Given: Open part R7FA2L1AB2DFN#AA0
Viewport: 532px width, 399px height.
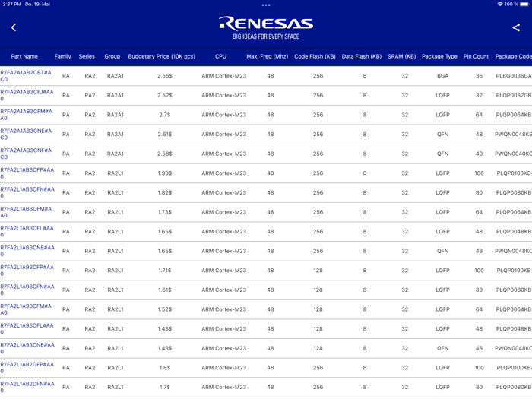Looking at the screenshot, I should pyautogui.click(x=27, y=387).
